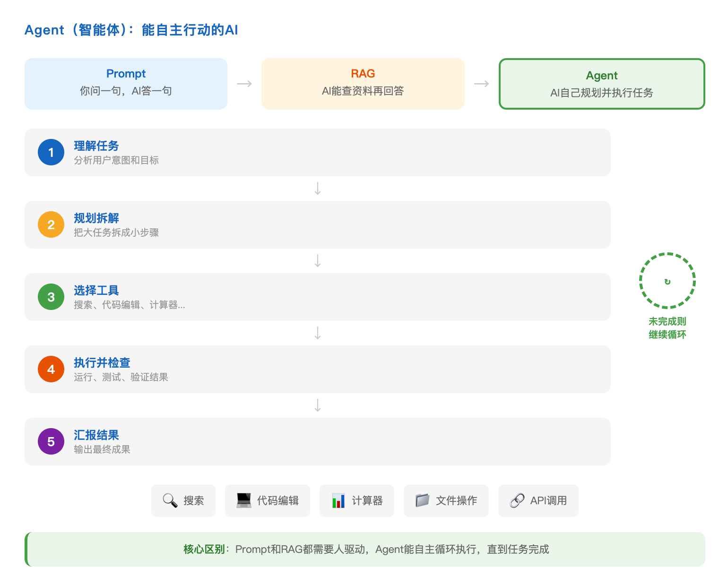The width and height of the screenshot is (728, 585).
Task: Click the 搜索 tool chip label
Action: [194, 500]
